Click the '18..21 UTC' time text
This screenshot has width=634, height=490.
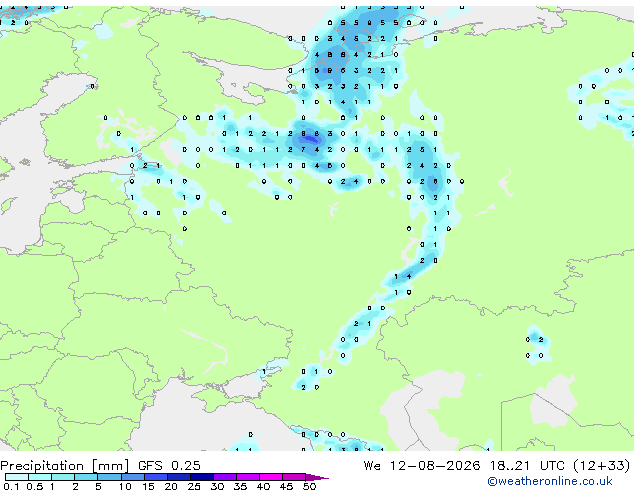pyautogui.click(x=528, y=466)
